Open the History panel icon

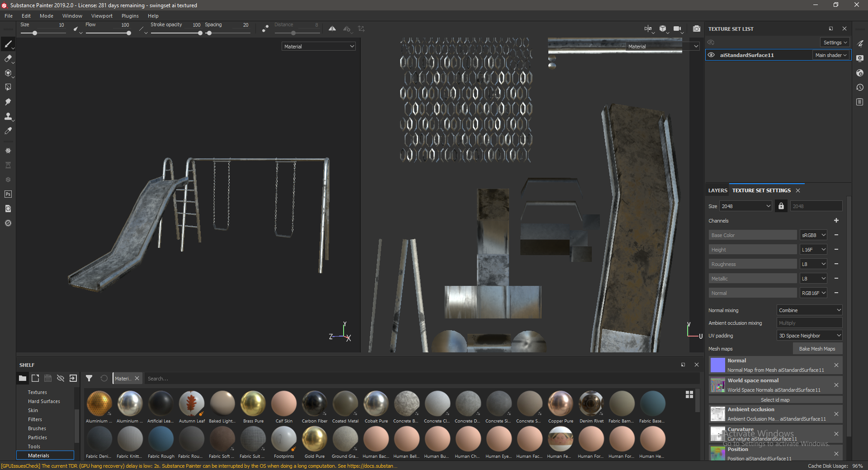click(860, 87)
